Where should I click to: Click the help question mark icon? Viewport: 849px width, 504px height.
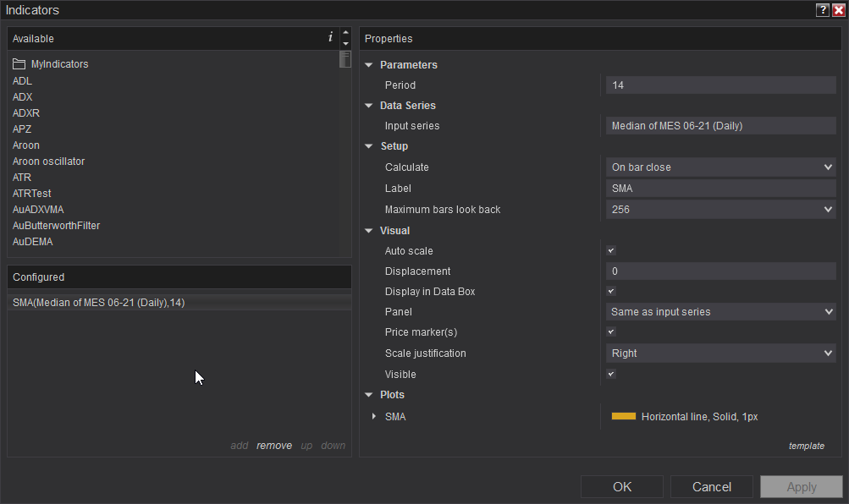823,10
